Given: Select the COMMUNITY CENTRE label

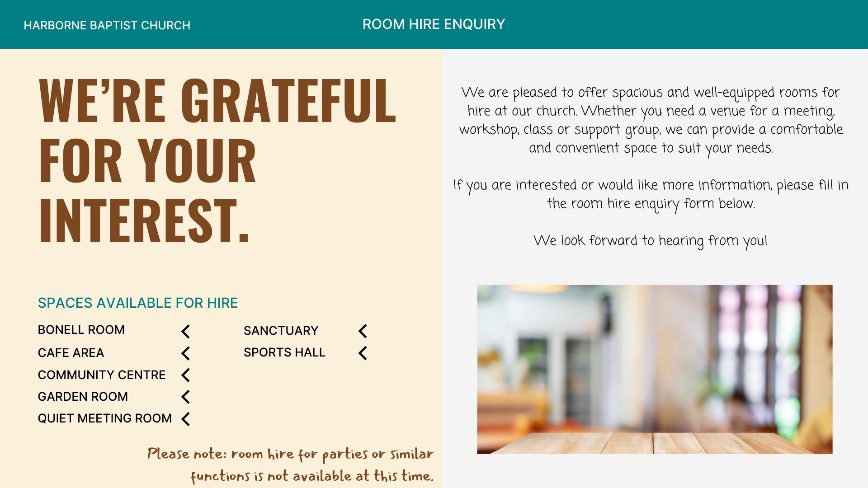Looking at the screenshot, I should (102, 375).
